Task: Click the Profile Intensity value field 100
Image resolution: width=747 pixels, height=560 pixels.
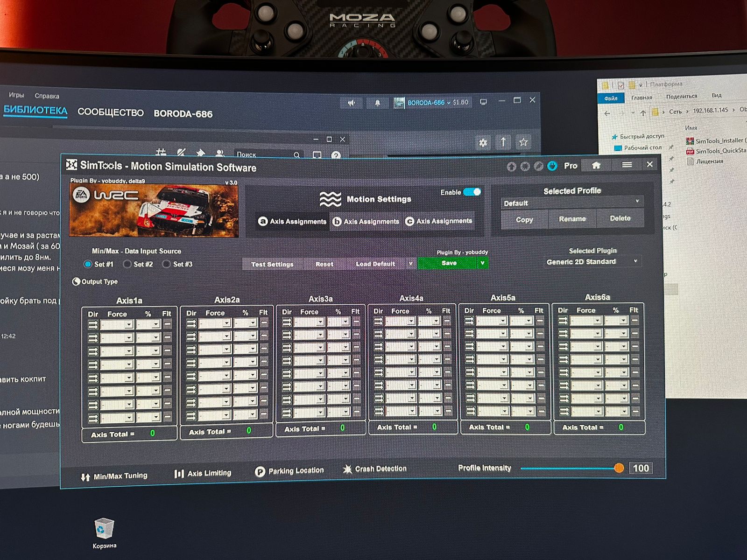Action: pos(641,468)
